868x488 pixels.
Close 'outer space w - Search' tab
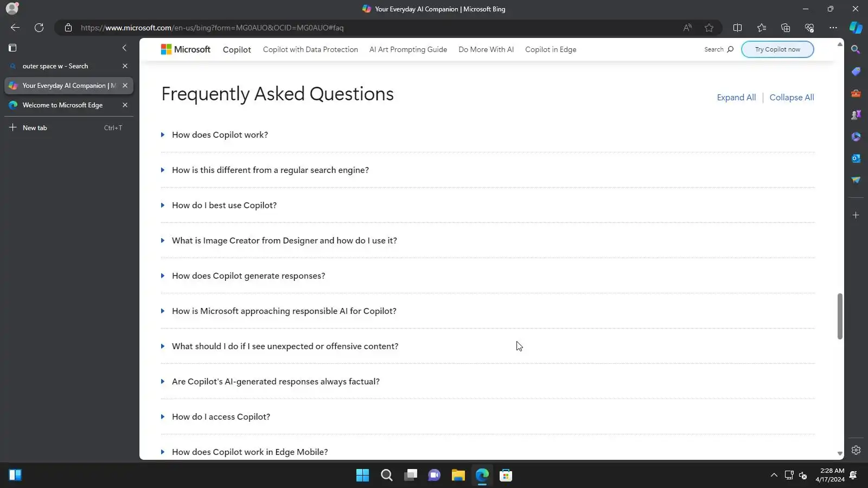[125, 66]
